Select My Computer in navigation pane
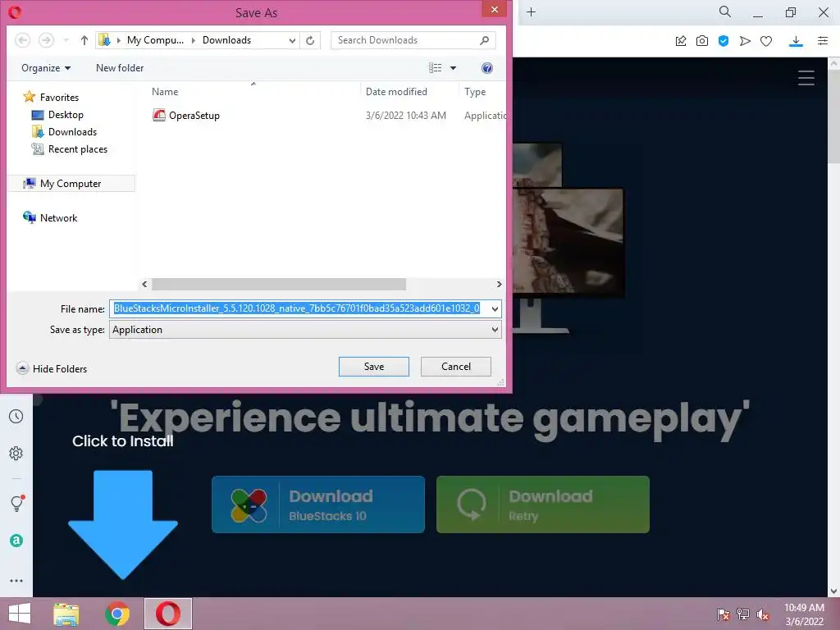 coord(71,183)
